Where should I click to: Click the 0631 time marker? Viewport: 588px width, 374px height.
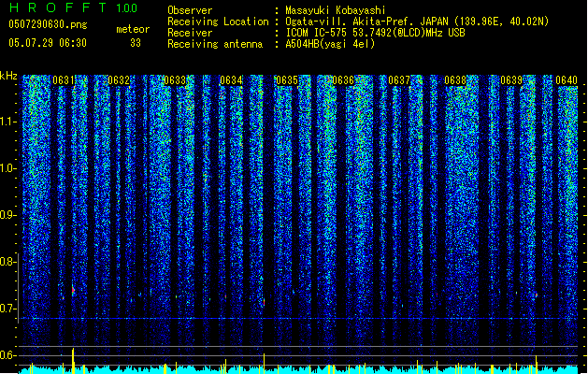(x=63, y=80)
